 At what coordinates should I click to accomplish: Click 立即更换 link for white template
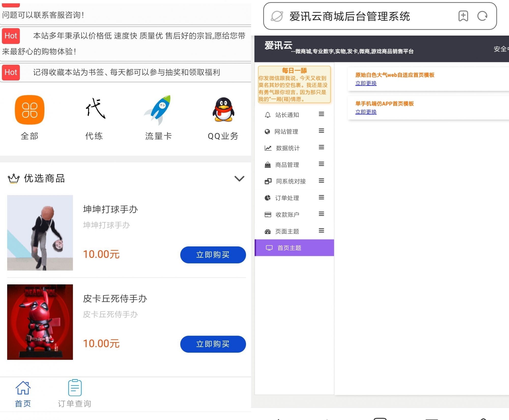(x=366, y=82)
